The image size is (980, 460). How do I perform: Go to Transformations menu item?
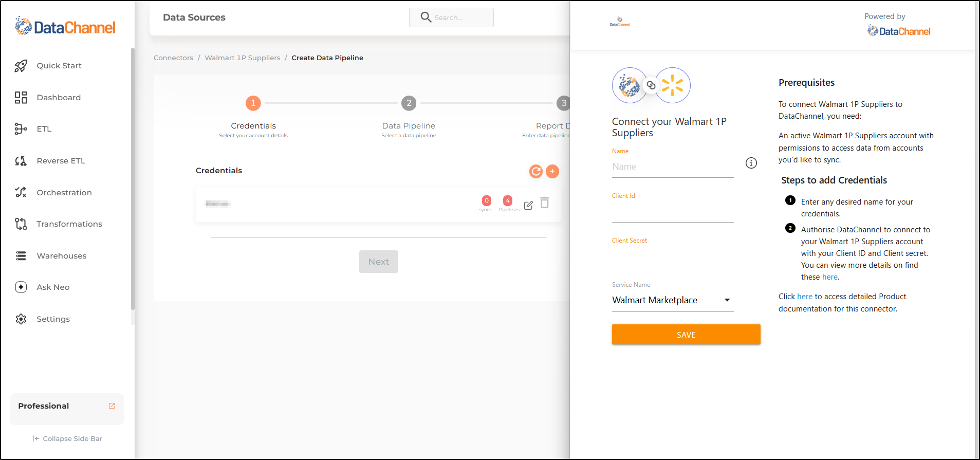tap(69, 224)
